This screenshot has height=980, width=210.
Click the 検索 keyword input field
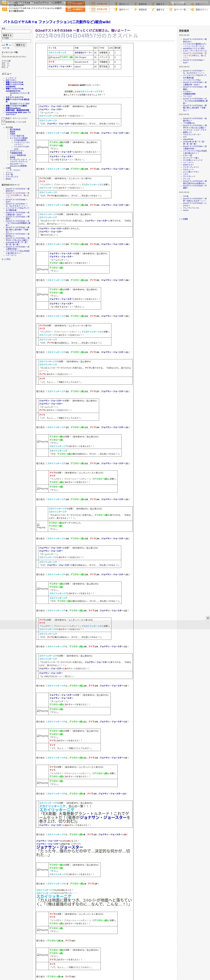pos(16,32)
